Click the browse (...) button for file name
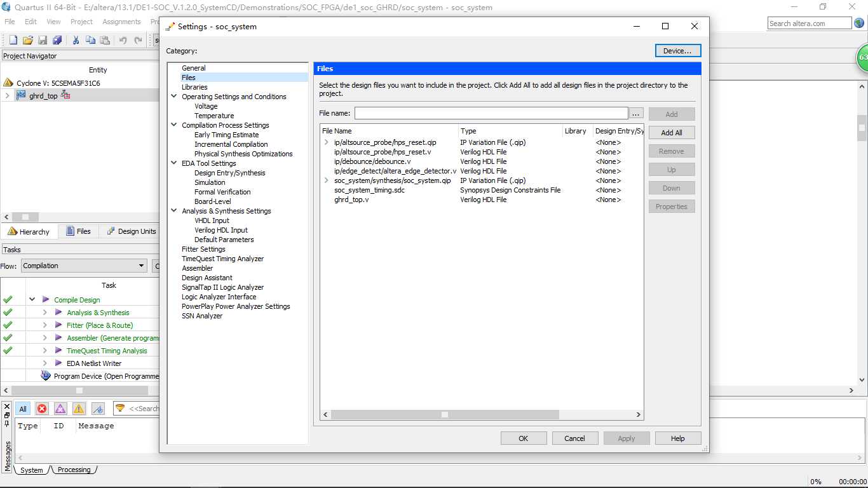 click(636, 113)
